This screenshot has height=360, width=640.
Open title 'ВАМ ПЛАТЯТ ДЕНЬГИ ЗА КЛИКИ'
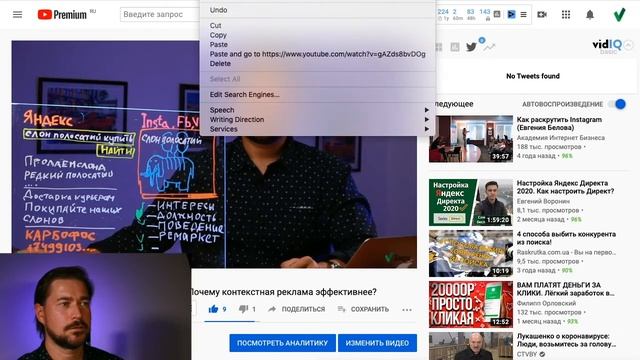click(x=565, y=289)
